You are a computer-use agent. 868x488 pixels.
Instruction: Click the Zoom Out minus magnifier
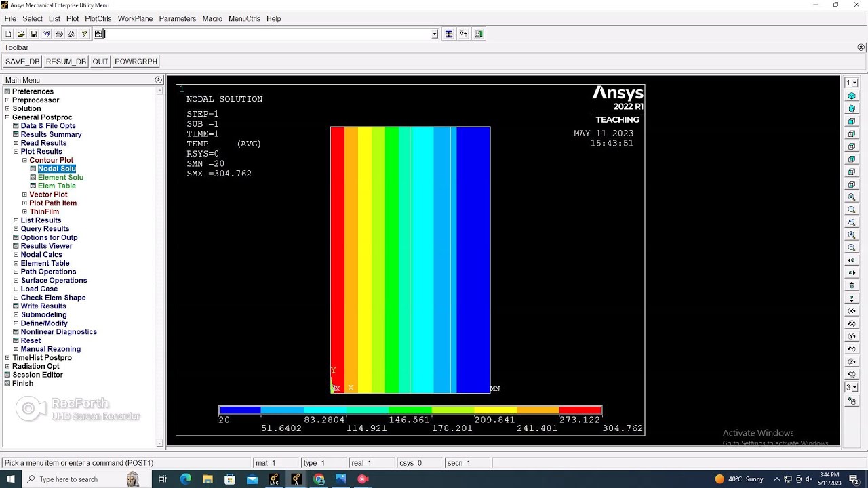[x=852, y=247]
